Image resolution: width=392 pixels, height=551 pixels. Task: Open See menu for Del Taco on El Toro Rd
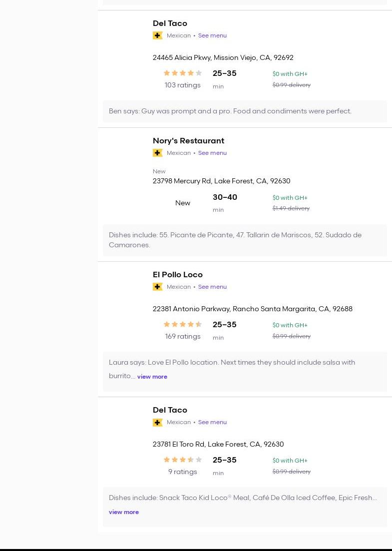212,422
